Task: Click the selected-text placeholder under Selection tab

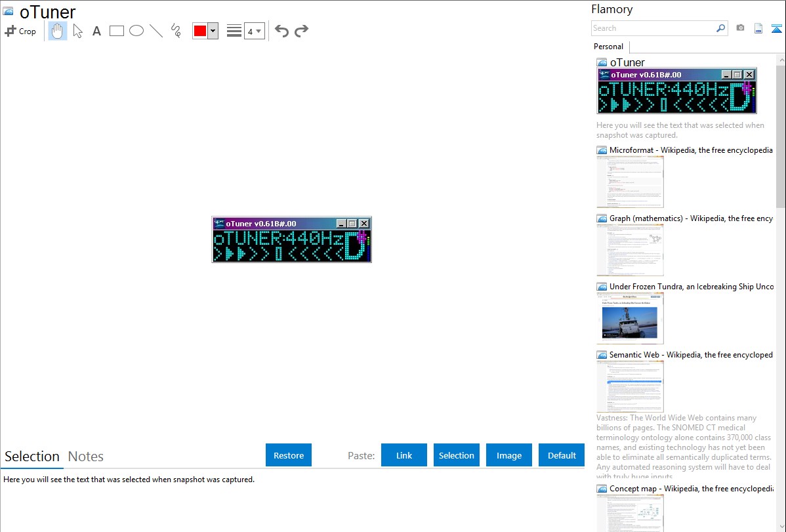Action: [x=129, y=480]
